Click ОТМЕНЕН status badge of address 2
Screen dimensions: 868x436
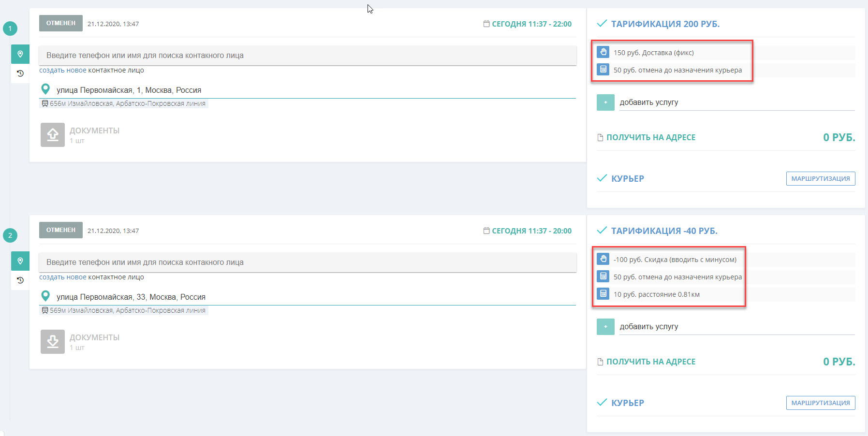(x=61, y=230)
